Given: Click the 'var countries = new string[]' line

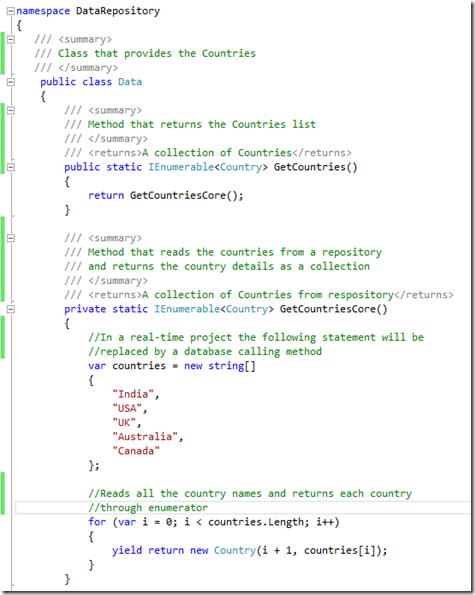Looking at the screenshot, I should point(172,366).
